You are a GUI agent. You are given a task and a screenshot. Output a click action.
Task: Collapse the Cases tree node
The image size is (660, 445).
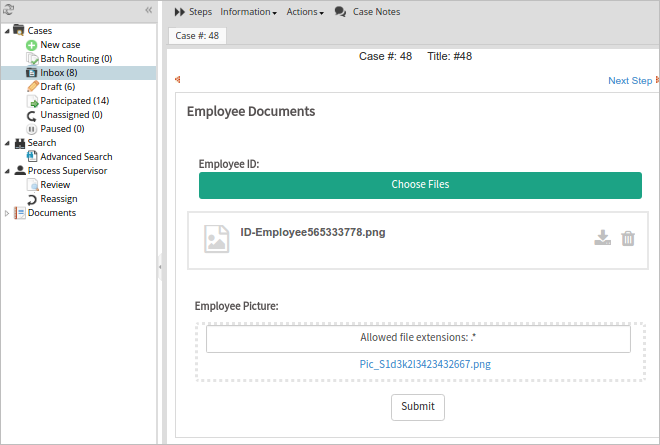point(7,31)
